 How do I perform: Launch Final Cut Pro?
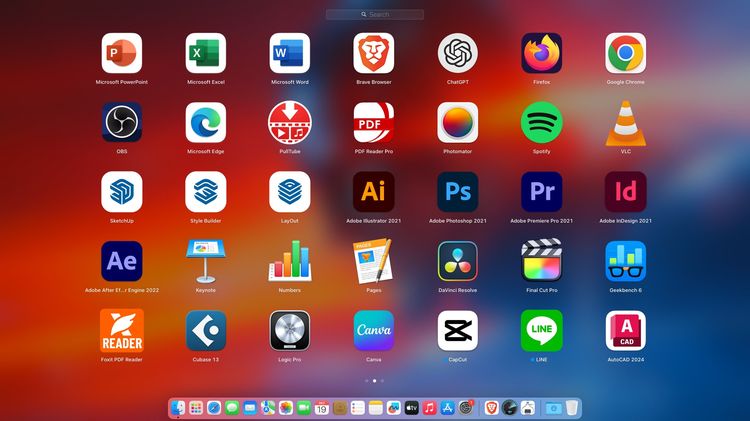click(541, 260)
